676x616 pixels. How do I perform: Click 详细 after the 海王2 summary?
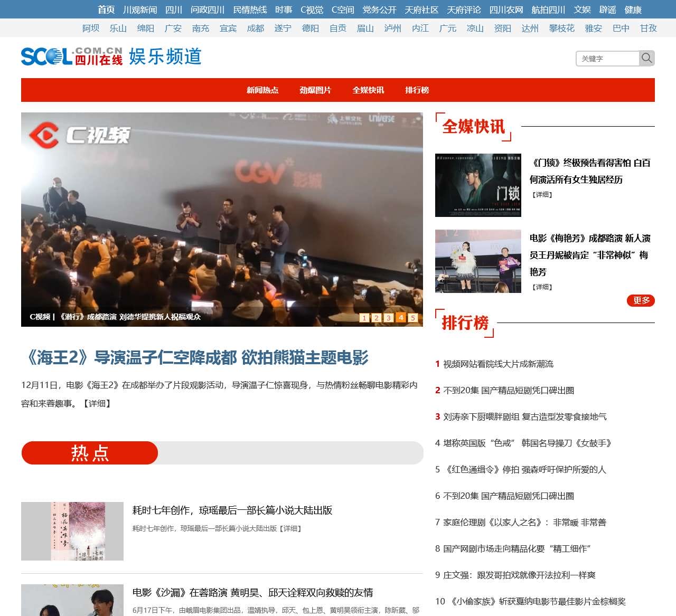point(96,403)
